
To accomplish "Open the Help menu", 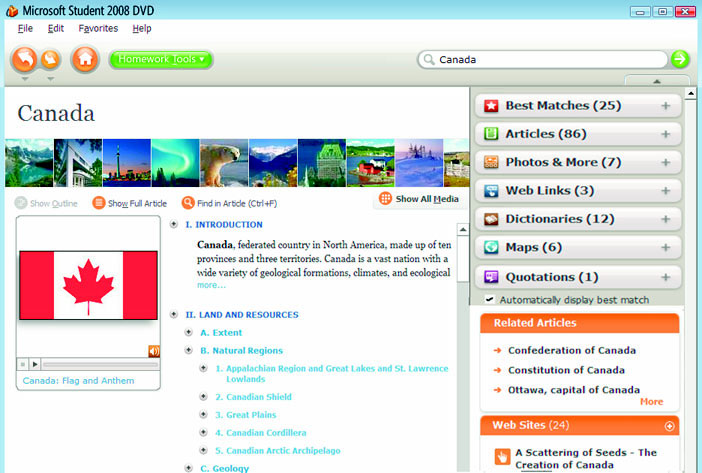I will click(141, 28).
